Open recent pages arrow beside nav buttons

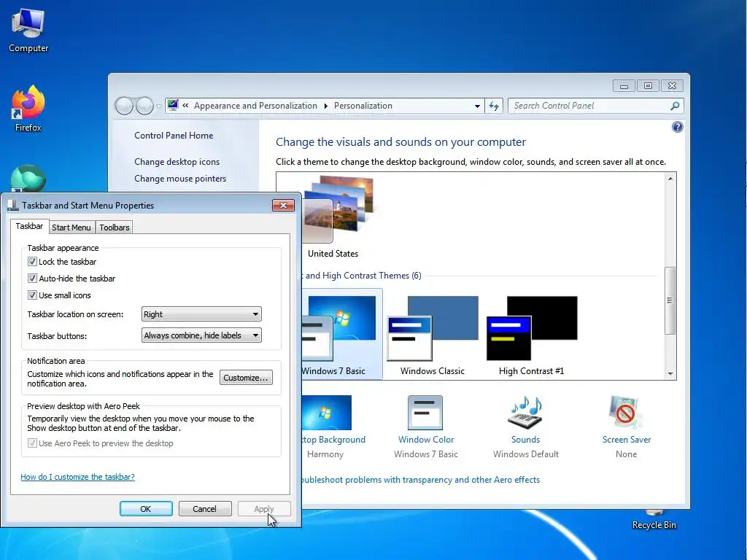point(158,106)
